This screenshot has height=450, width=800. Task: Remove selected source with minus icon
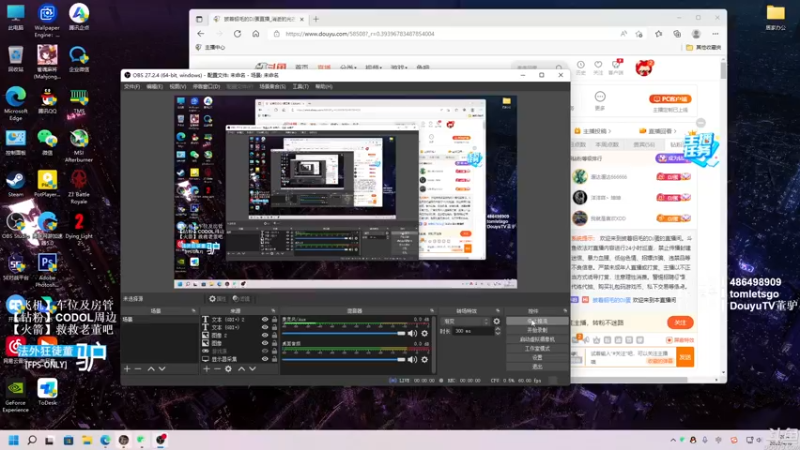tap(217, 368)
